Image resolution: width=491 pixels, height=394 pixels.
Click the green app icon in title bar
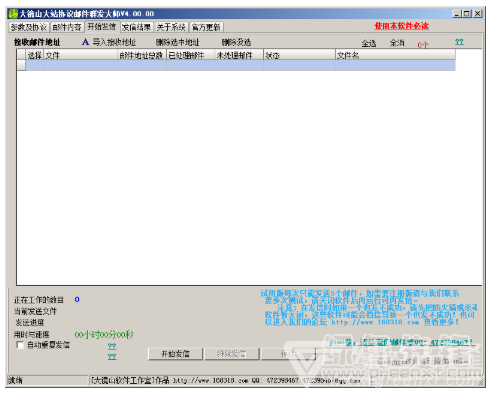coord(13,14)
